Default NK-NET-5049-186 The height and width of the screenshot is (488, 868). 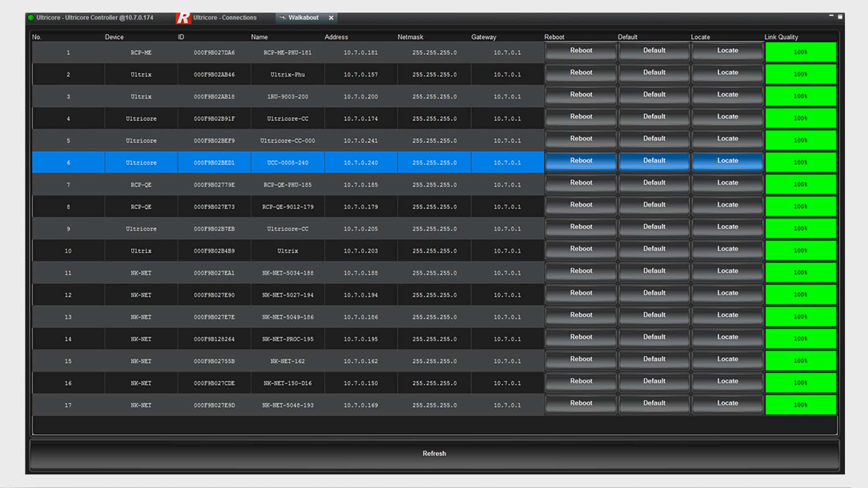(x=654, y=315)
